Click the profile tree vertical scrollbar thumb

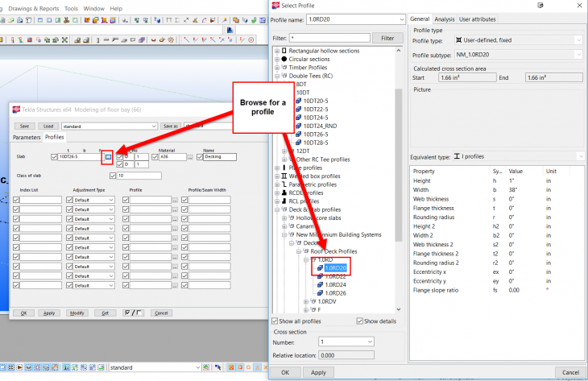pyautogui.click(x=399, y=165)
